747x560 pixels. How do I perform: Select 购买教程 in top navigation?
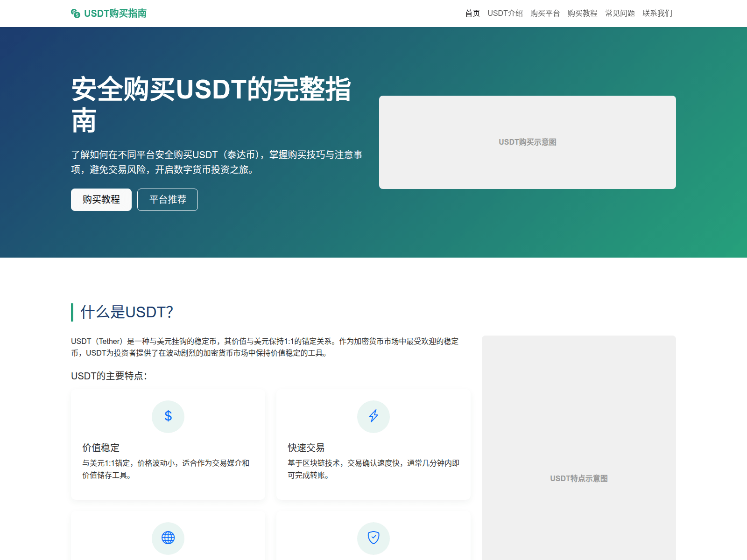(x=582, y=14)
